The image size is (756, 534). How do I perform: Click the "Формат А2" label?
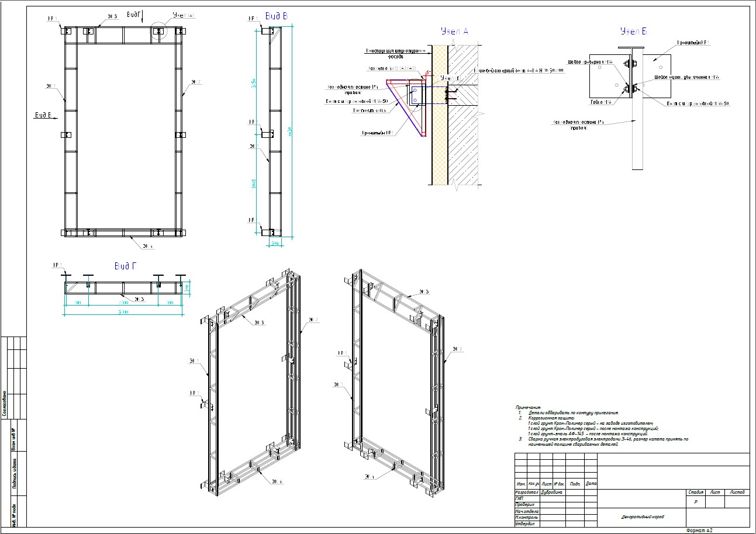(700, 530)
